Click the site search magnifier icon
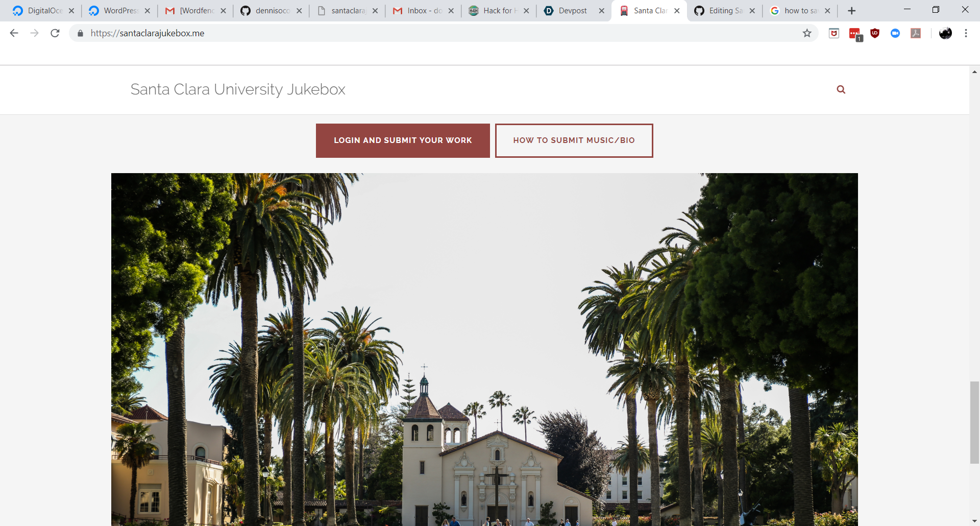The width and height of the screenshot is (980, 526). pos(841,89)
